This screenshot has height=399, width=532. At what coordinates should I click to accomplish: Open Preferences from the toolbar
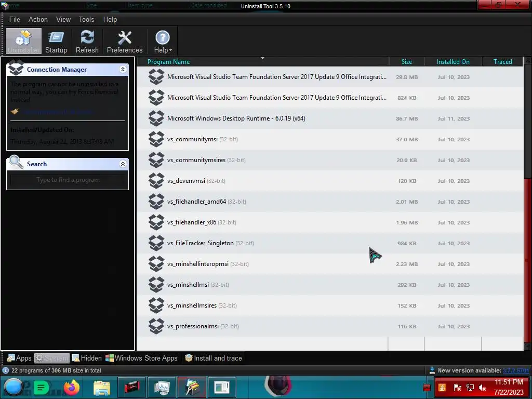pyautogui.click(x=125, y=42)
